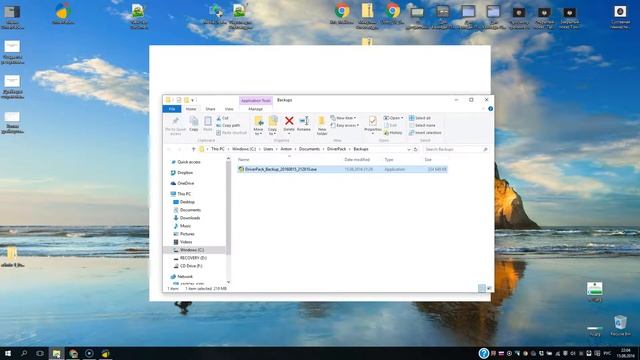
Task: Sort by the Name column header
Action: coord(244,160)
